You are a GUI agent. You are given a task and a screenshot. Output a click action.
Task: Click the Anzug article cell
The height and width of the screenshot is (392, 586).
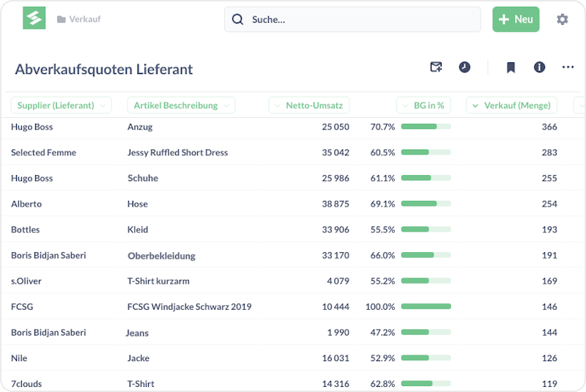[x=140, y=127]
